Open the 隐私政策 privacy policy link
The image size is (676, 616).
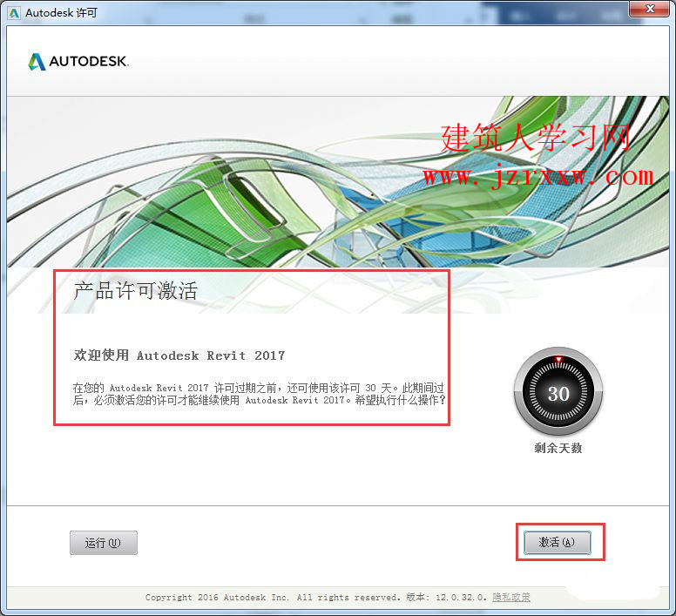[510, 597]
